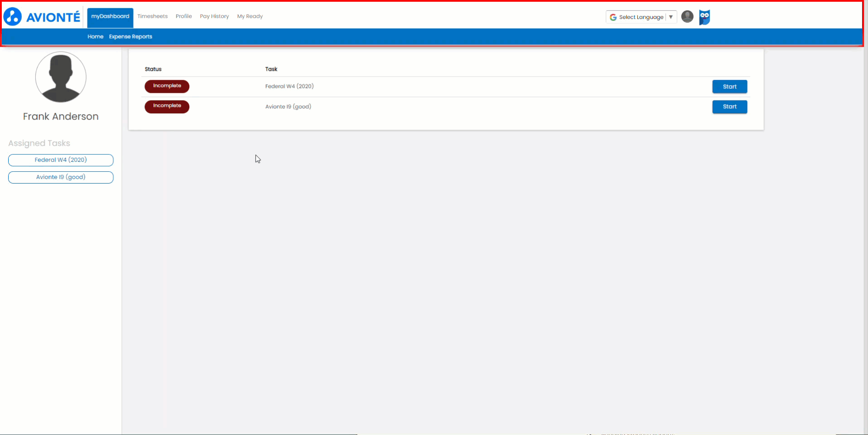Click the Task column header
This screenshot has width=868, height=435.
pyautogui.click(x=271, y=69)
